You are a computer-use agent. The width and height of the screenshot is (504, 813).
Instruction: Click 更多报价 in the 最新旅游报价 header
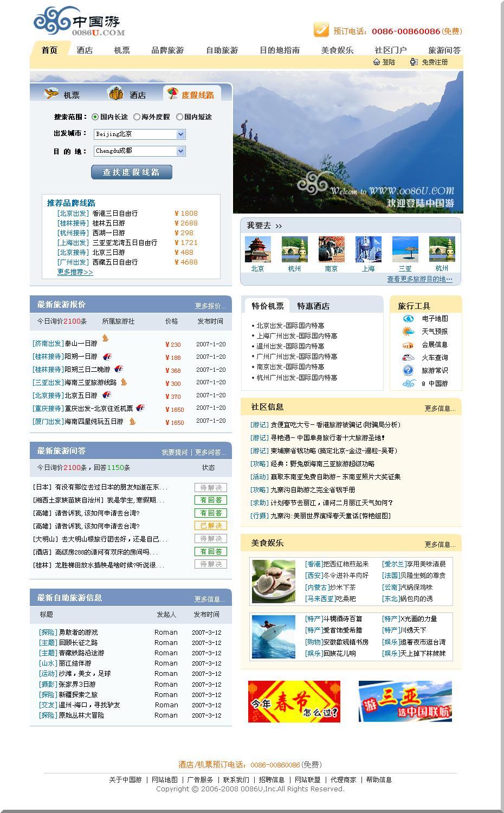[x=210, y=306]
